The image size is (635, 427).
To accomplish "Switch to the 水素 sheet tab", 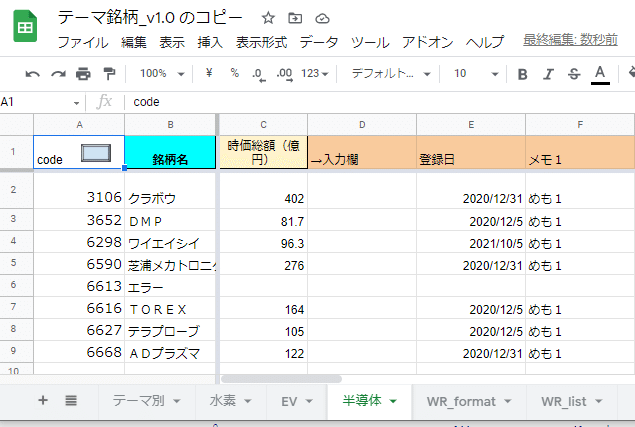I will point(223,401).
